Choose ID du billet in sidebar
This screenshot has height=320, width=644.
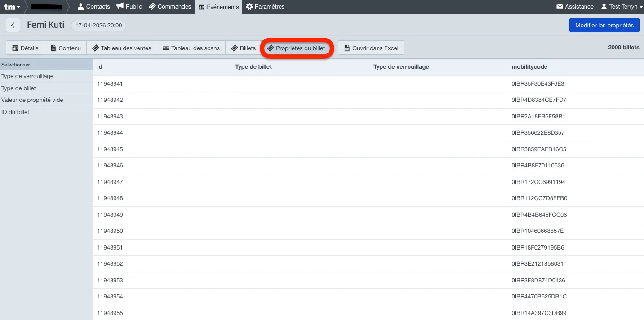47,112
